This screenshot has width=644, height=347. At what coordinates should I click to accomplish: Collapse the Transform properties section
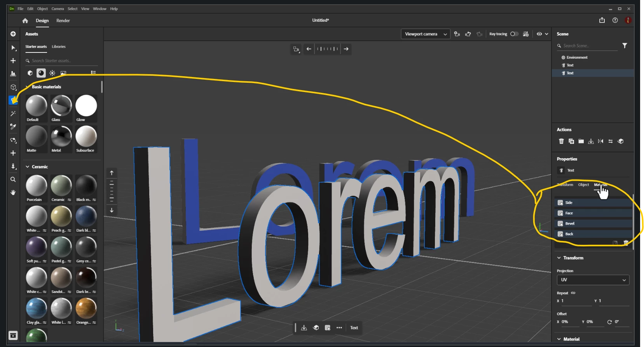click(x=559, y=258)
